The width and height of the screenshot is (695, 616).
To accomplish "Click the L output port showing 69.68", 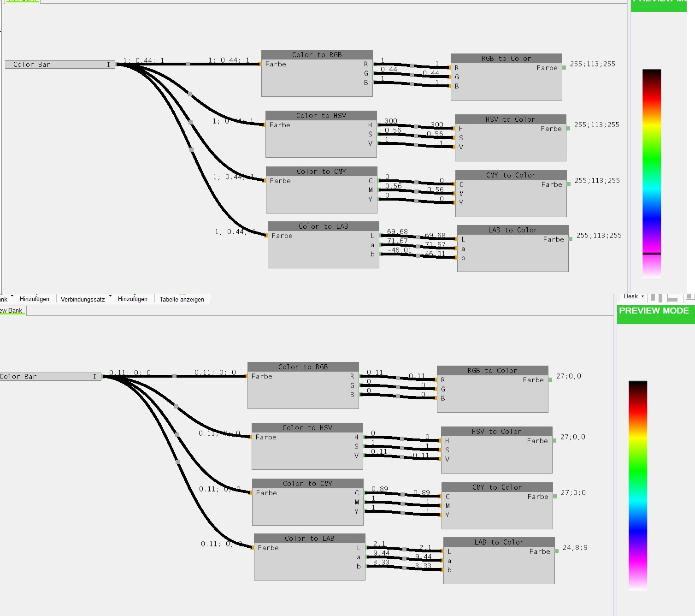I will tap(381, 236).
